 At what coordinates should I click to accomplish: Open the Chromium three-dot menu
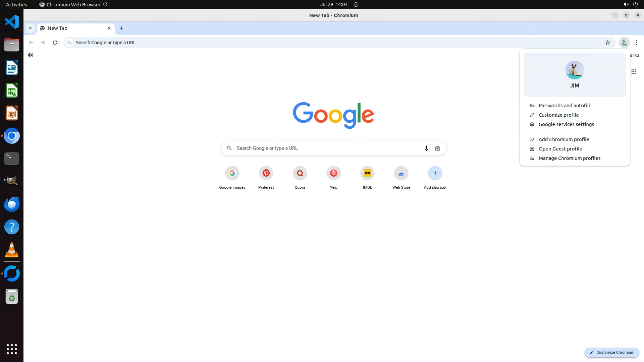[x=636, y=43]
